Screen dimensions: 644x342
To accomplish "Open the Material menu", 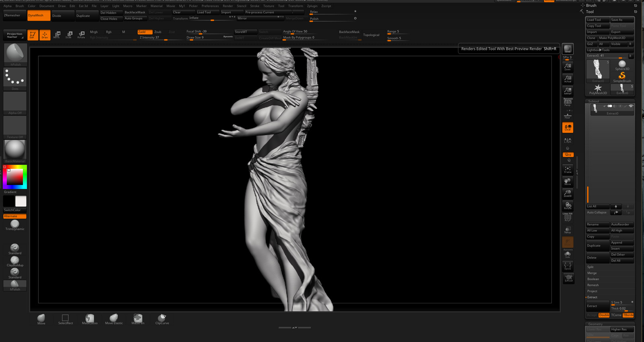I will 156,6.
